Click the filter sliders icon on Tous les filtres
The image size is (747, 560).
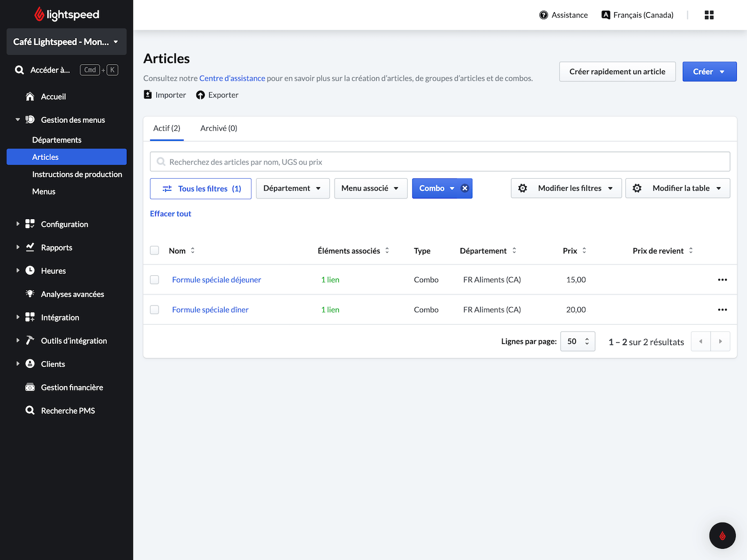click(x=167, y=189)
